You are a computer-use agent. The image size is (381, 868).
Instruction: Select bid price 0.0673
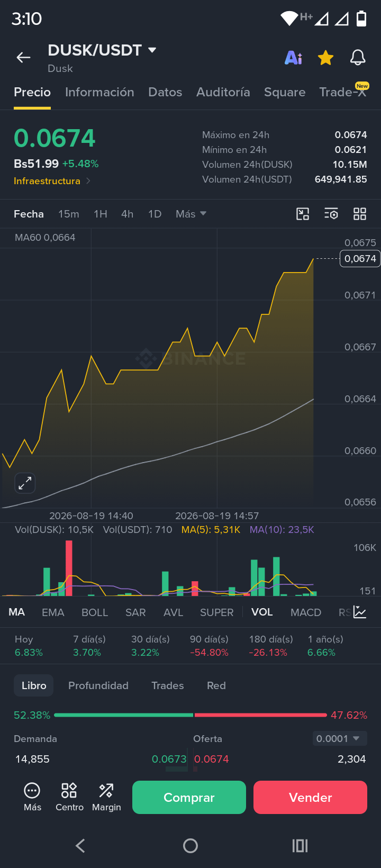pos(169,759)
